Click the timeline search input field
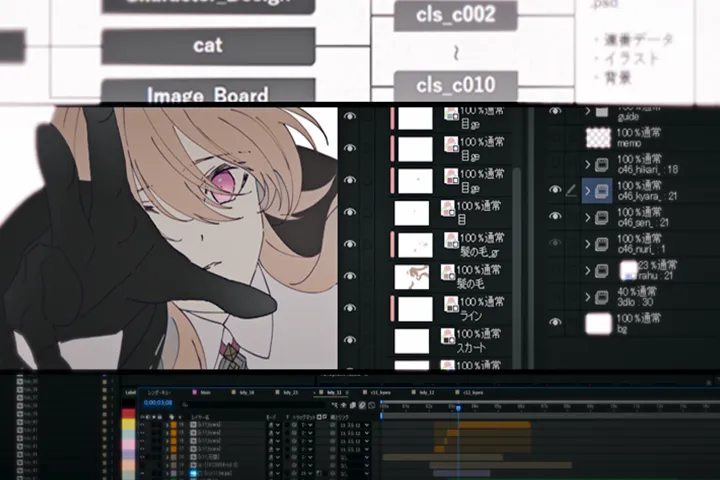The height and width of the screenshot is (480, 720). (253, 405)
